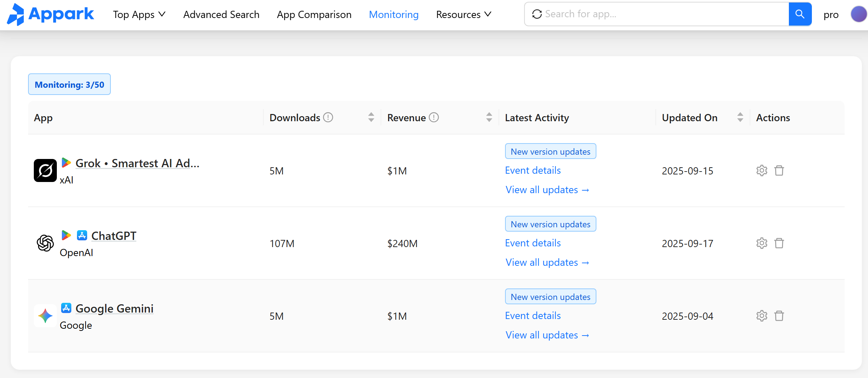868x378 pixels.
Task: Click the Revenue info icon
Action: [434, 118]
